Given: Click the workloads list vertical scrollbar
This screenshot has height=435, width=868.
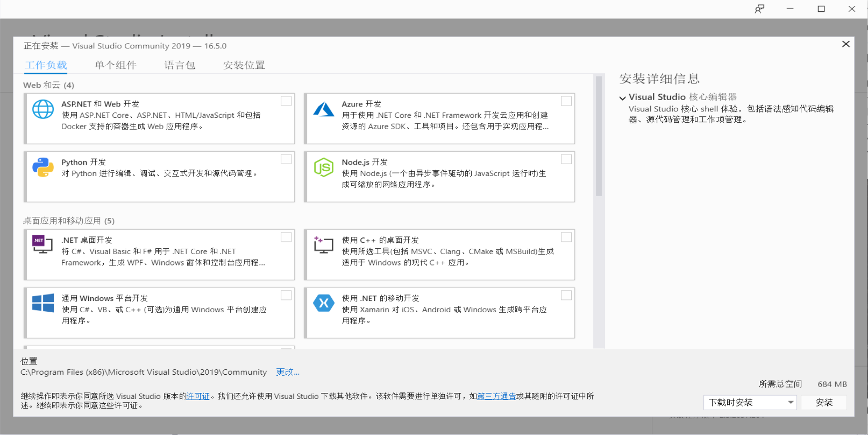Looking at the screenshot, I should tap(599, 136).
